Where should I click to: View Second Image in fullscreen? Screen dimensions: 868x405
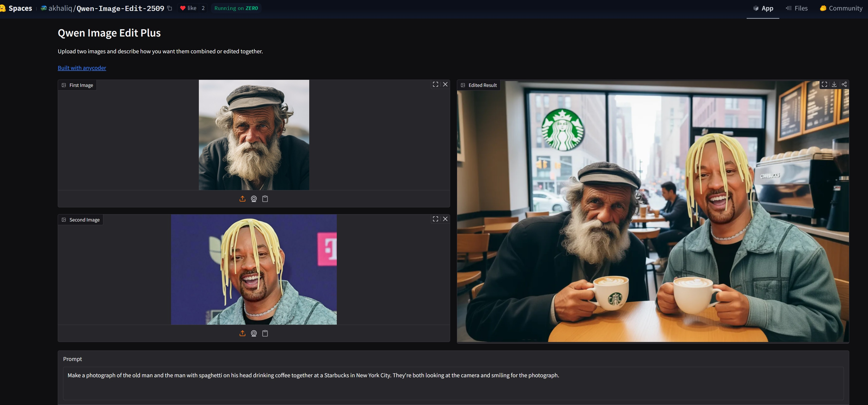coord(435,219)
